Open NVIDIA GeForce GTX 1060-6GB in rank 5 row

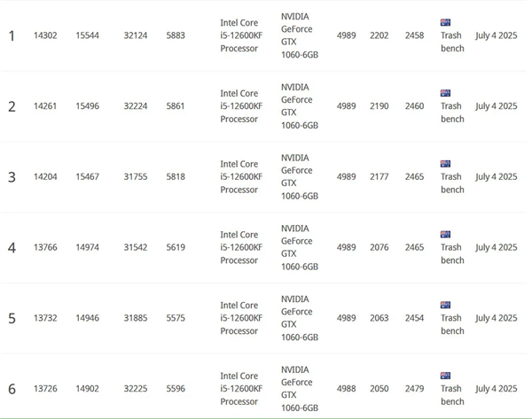(299, 318)
